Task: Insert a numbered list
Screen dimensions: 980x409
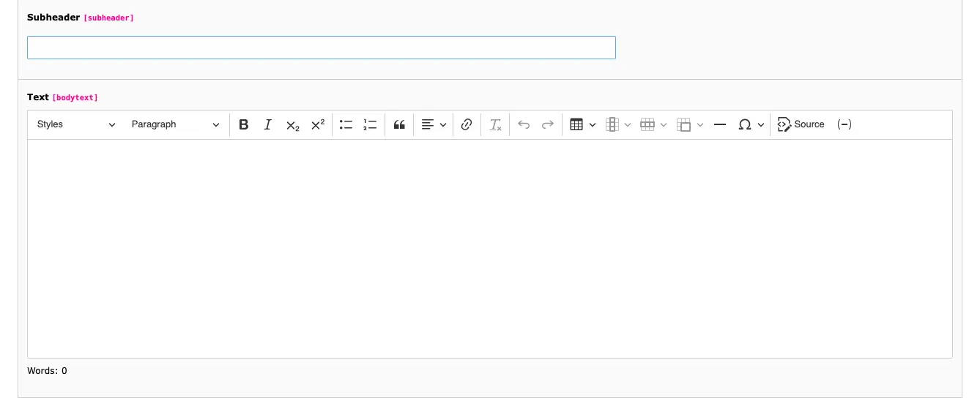Action: coord(370,124)
